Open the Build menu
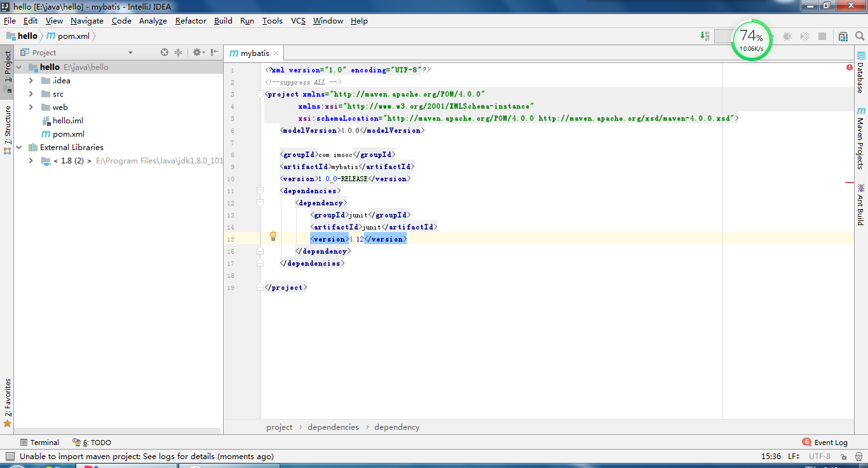 coord(223,21)
